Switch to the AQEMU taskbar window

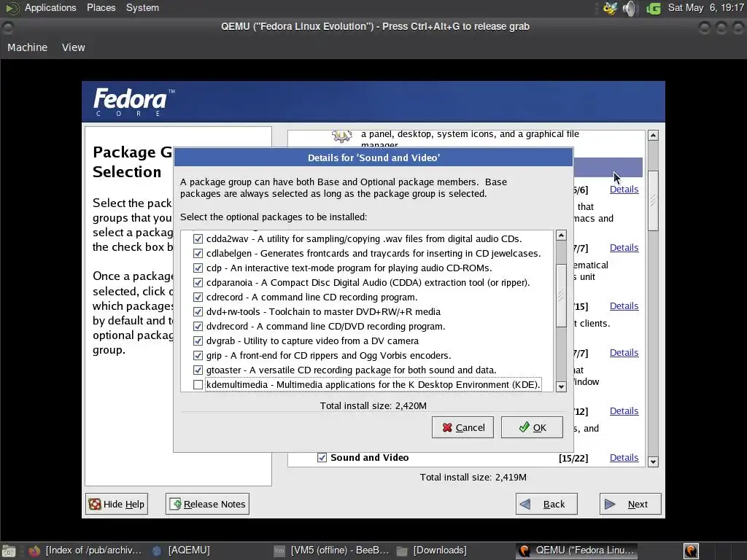(182, 551)
